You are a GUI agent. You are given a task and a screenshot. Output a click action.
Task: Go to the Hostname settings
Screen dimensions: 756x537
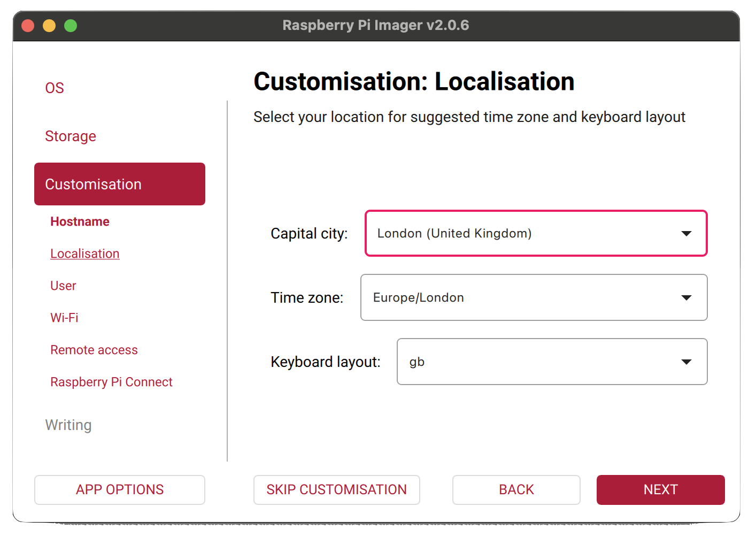[x=79, y=221]
